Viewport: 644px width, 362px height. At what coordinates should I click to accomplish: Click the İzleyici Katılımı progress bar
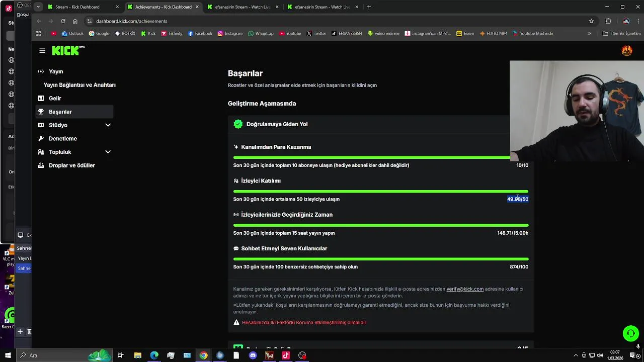click(x=381, y=192)
